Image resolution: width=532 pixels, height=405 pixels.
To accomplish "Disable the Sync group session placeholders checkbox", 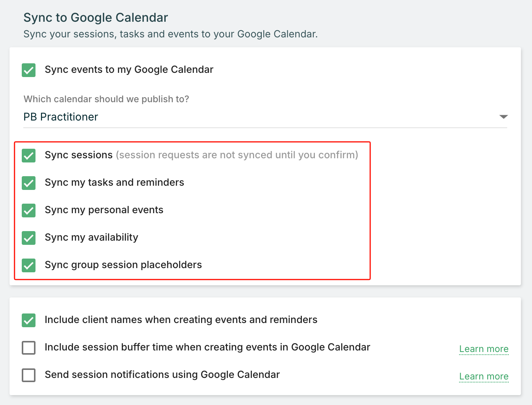I will (29, 265).
